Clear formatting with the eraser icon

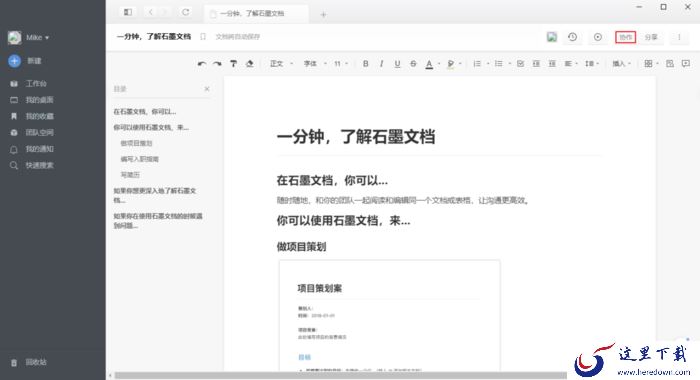click(250, 64)
